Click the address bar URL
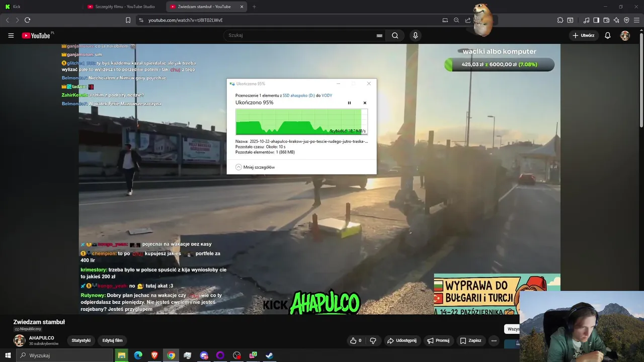This screenshot has height=362, width=644. pos(186,20)
